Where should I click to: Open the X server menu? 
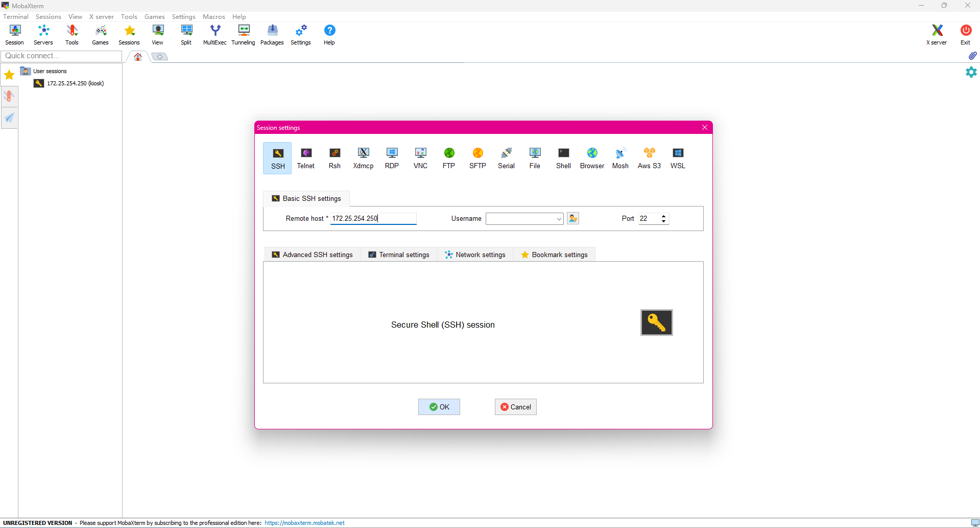(102, 17)
